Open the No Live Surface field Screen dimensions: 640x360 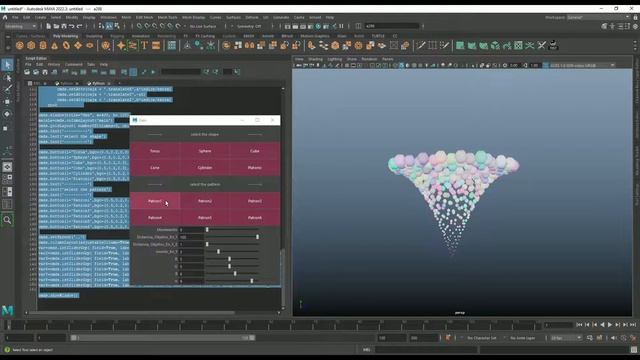coord(203,26)
